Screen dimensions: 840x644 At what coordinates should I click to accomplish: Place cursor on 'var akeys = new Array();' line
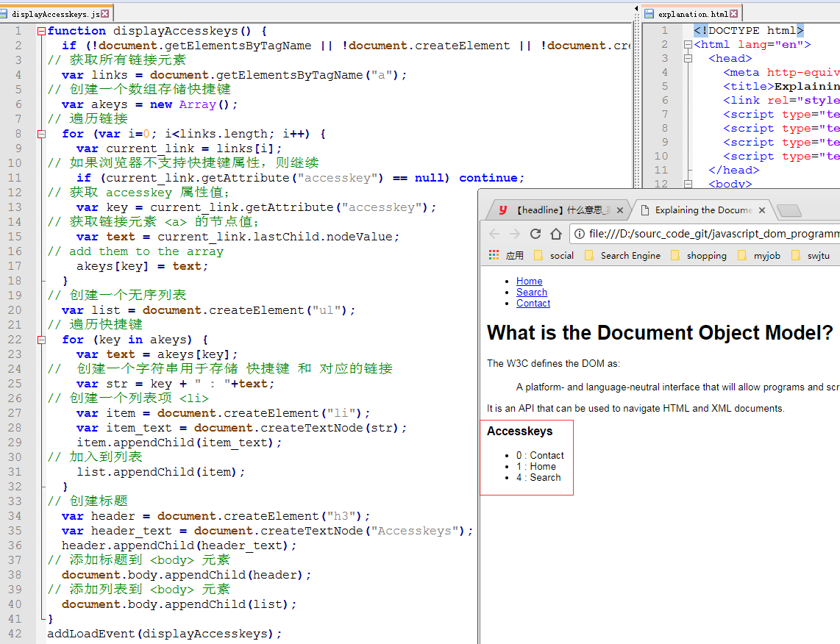coord(149,104)
